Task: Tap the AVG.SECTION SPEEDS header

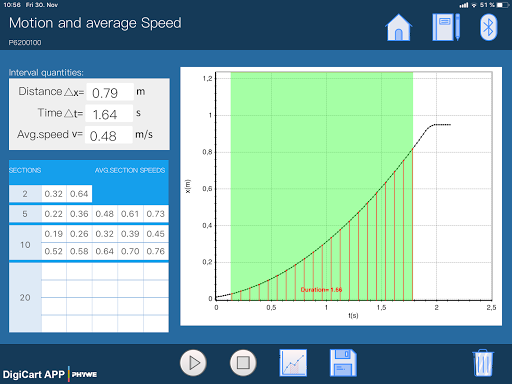Action: pos(130,170)
